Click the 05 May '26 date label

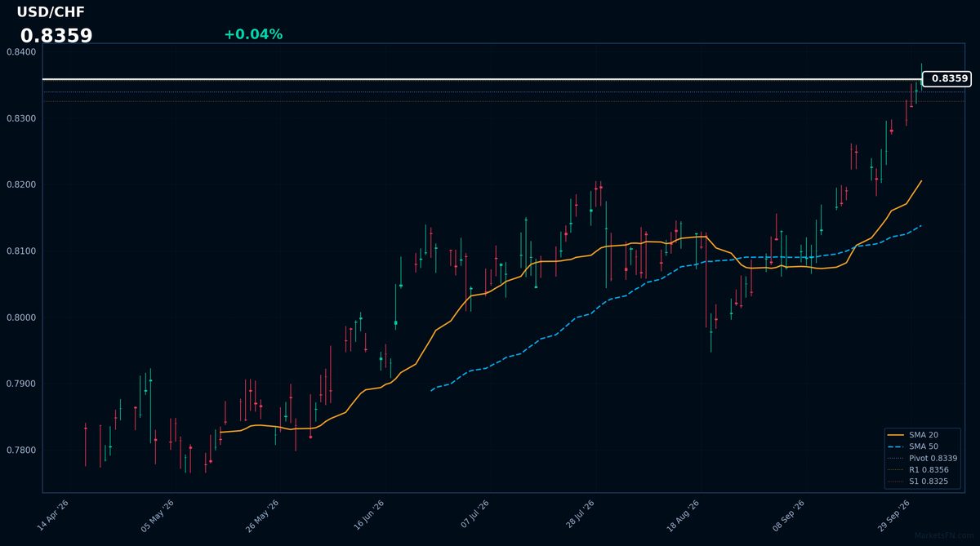[158, 516]
